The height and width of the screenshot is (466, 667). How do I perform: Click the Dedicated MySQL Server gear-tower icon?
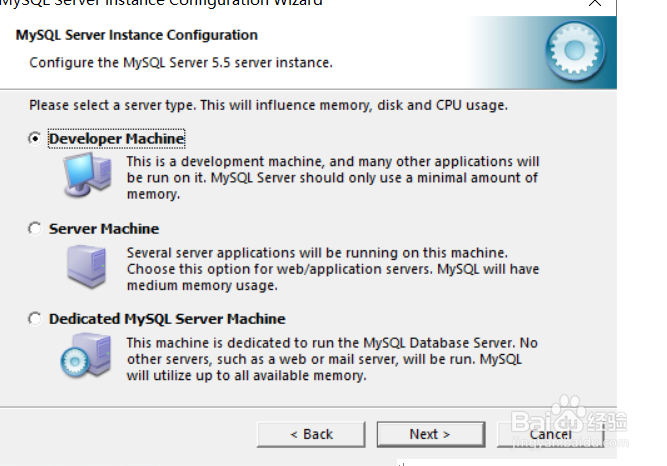86,356
